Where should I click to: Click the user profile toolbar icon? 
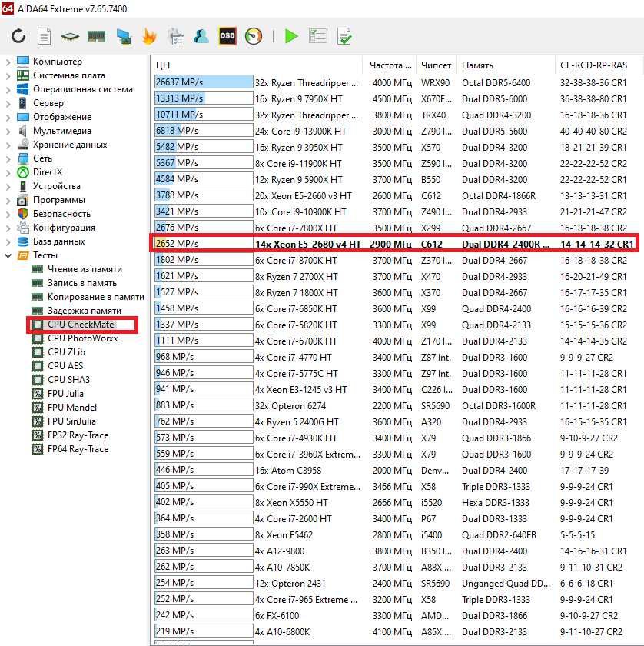[x=201, y=36]
